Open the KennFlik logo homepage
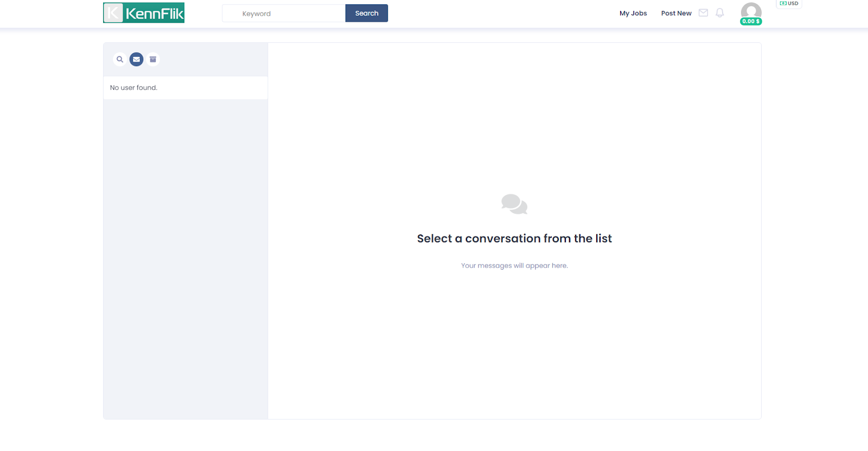This screenshot has height=451, width=868. coord(144,13)
